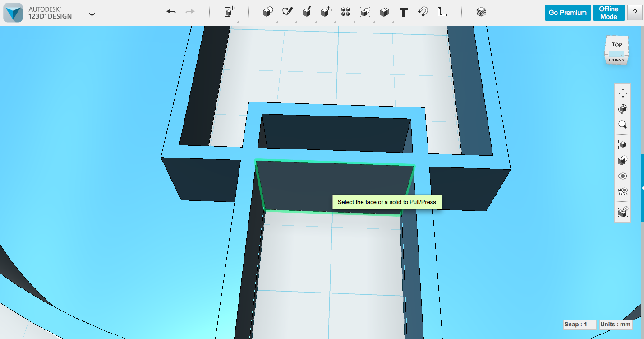644x339 pixels.
Task: Select the Transform tool in the toolbar
Action: point(229,12)
